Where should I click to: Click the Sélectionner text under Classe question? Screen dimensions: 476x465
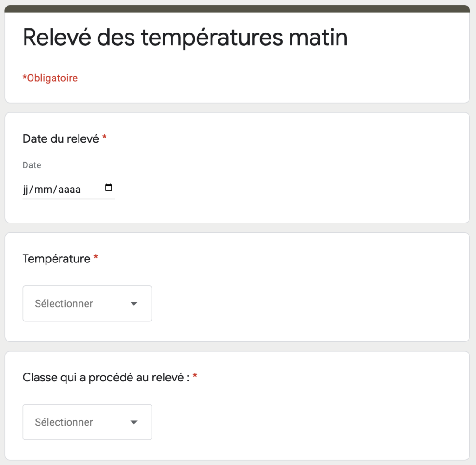point(64,422)
